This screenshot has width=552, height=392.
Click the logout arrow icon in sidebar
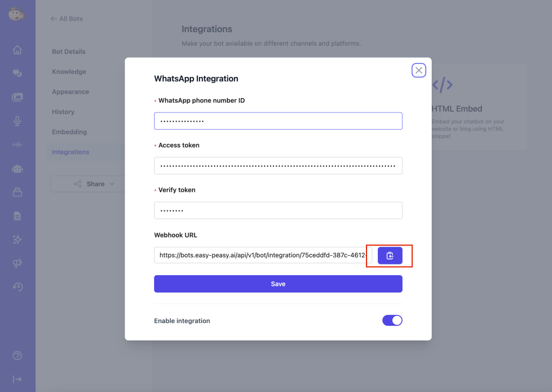17,379
